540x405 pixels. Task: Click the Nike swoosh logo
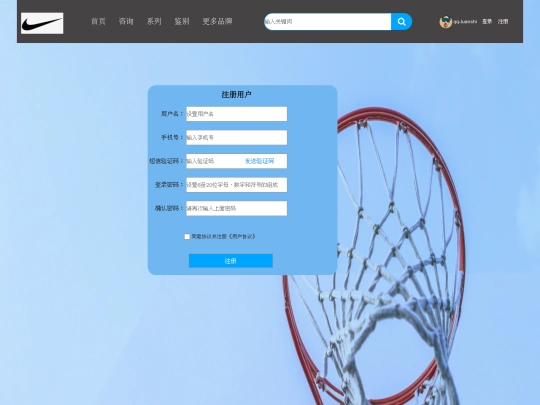[x=42, y=23]
